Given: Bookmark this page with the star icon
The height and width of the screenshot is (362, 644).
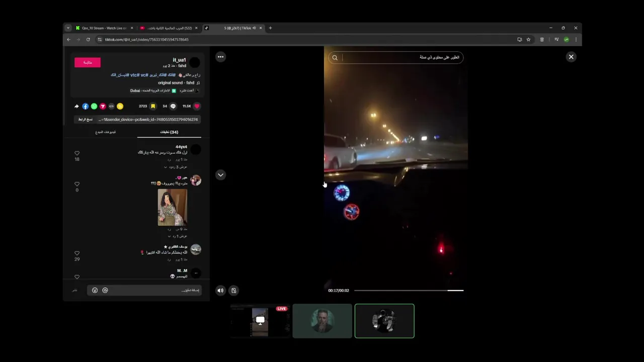Looking at the screenshot, I should [528, 39].
